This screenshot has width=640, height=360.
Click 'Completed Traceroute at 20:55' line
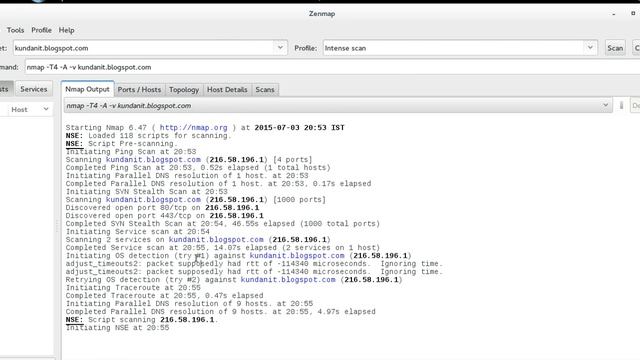tap(164, 296)
